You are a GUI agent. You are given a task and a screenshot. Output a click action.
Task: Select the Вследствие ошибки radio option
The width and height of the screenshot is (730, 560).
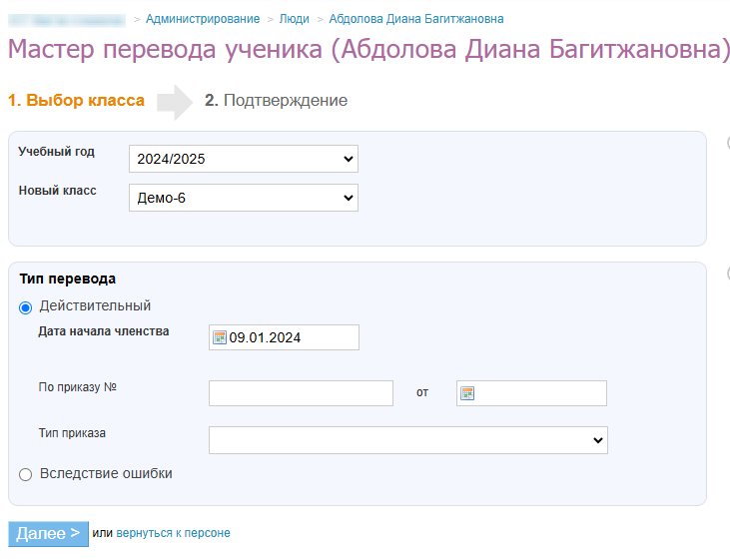tap(26, 474)
